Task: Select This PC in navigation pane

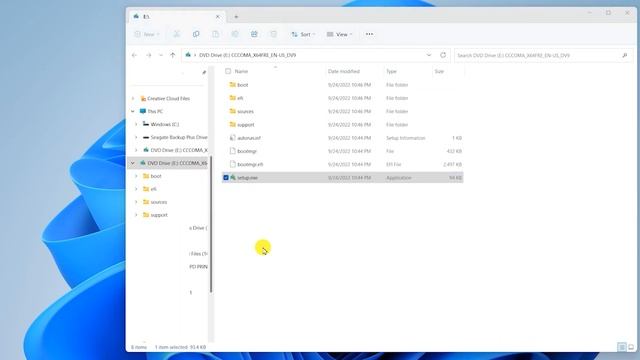Action: tap(155, 111)
